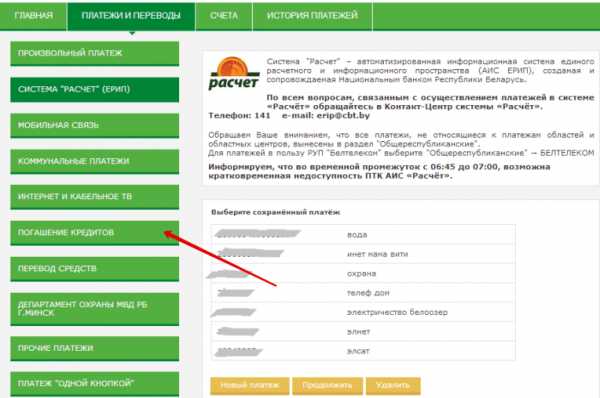The image size is (600, 398).
Task: Open Платеж "одной кнопкой"
Action: 95,384
